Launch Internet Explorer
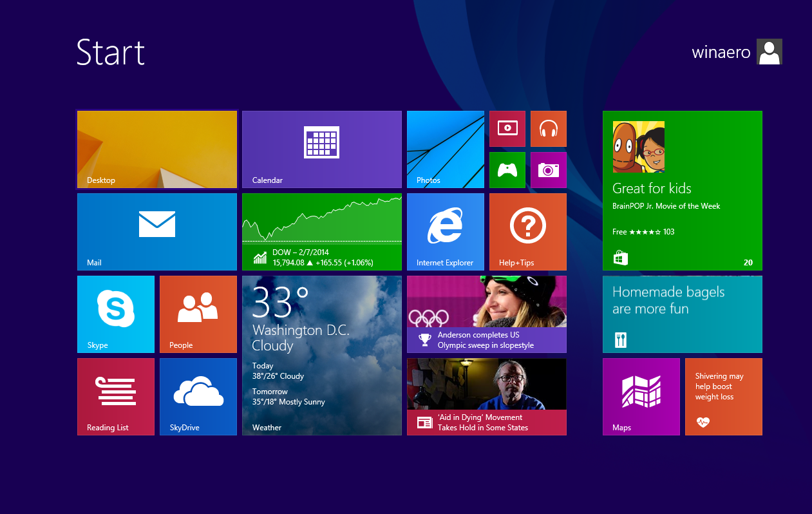The height and width of the screenshot is (514, 812). click(x=446, y=232)
